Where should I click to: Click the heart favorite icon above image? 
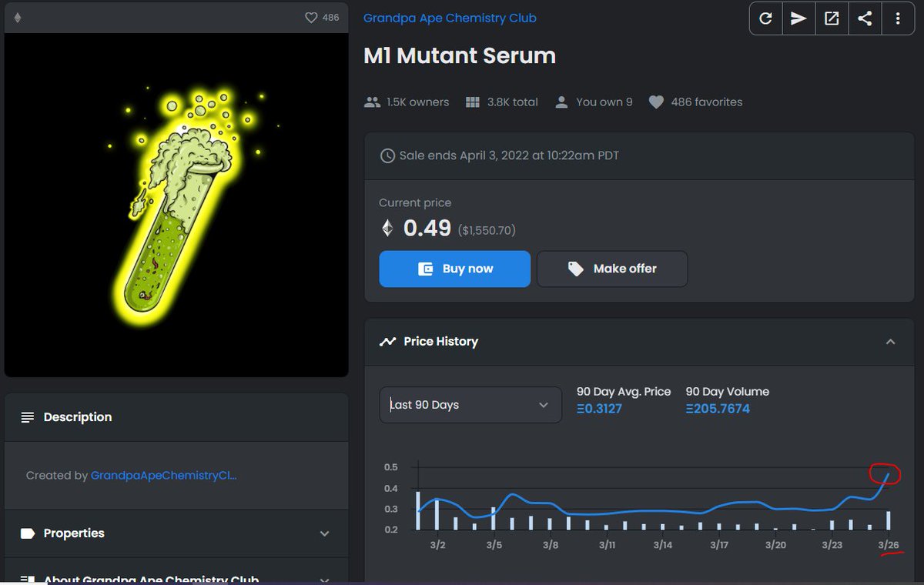tap(311, 17)
